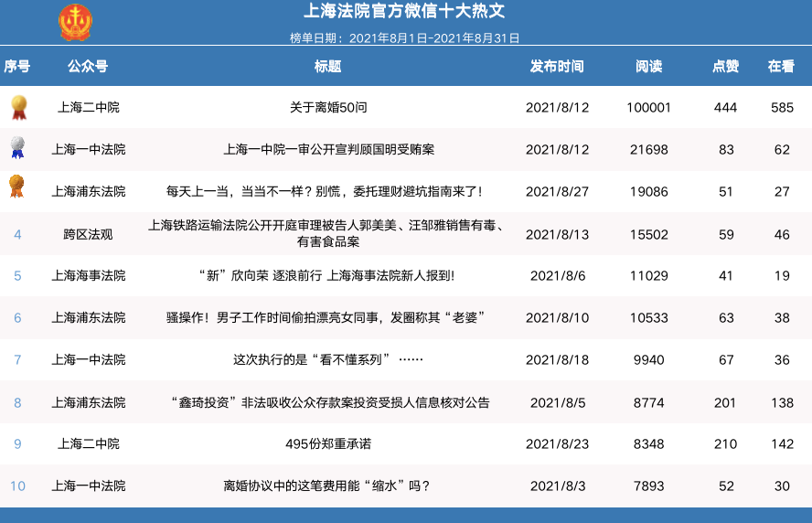This screenshot has height=523, width=812.
Task: Open article 离婚协议中的这笔费用能缩水吗
Action: [x=326, y=486]
